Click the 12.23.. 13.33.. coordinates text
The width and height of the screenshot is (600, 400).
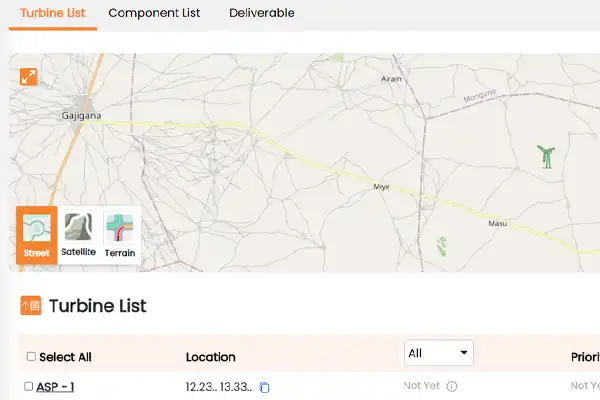pyautogui.click(x=219, y=387)
